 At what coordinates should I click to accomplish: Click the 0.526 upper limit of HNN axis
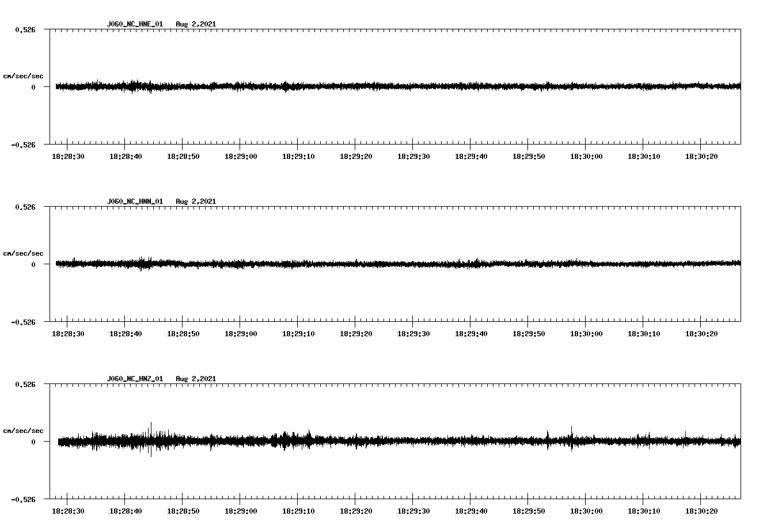(x=25, y=207)
